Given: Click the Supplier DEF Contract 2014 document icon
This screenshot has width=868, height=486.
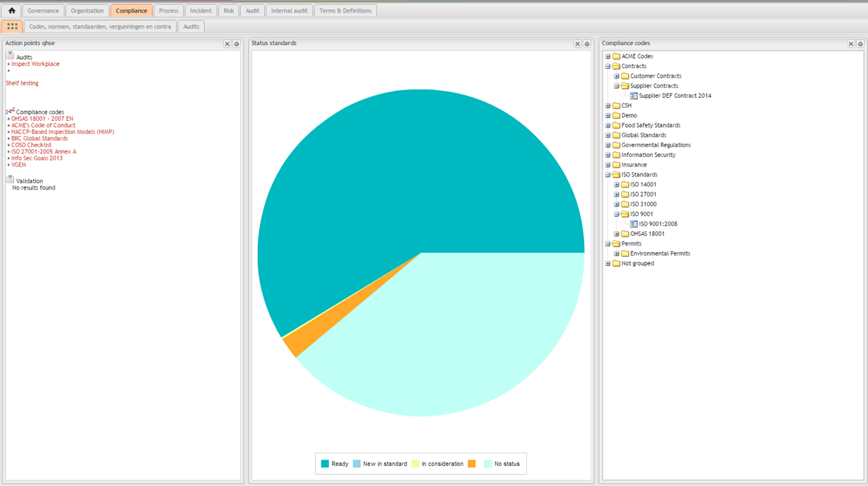Looking at the screenshot, I should [634, 96].
